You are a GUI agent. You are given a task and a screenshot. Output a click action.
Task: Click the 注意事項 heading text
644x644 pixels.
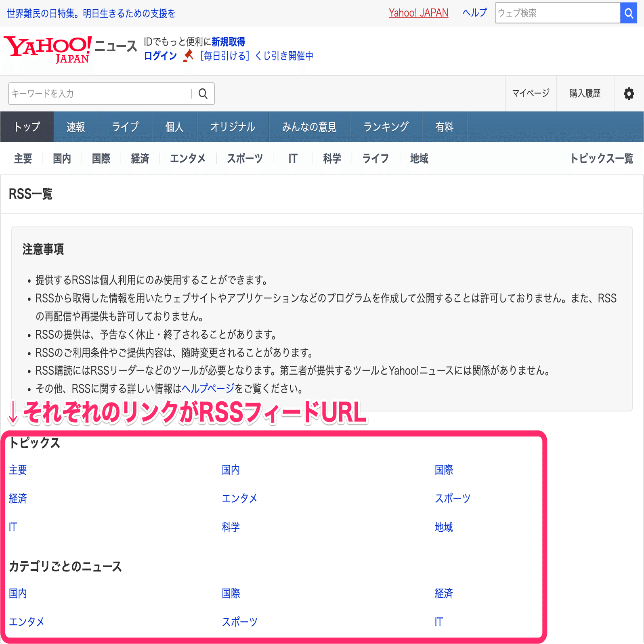[x=43, y=249]
